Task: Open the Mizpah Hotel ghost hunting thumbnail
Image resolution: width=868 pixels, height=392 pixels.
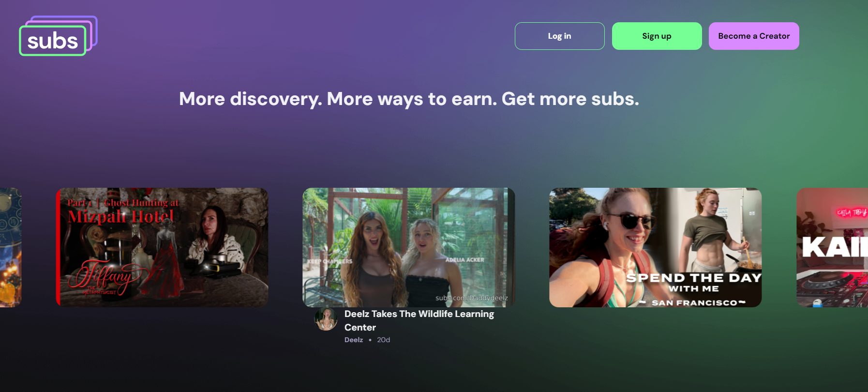Action: click(162, 247)
